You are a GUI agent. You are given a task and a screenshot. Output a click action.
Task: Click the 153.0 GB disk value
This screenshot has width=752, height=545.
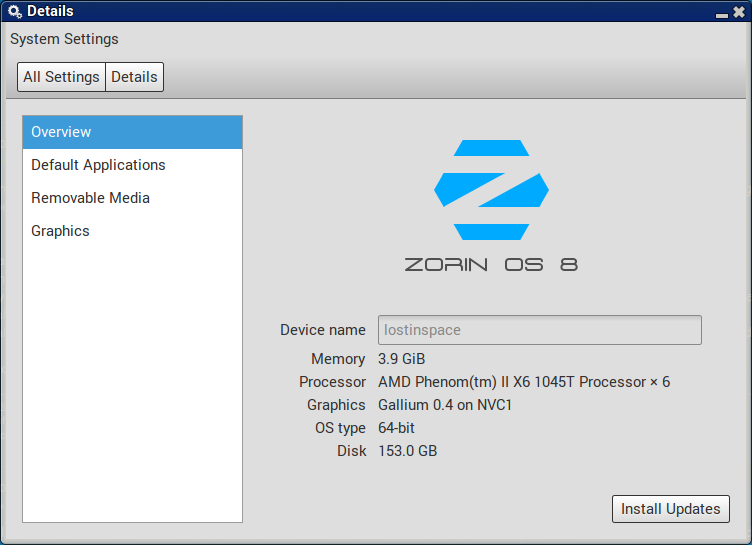pyautogui.click(x=407, y=451)
